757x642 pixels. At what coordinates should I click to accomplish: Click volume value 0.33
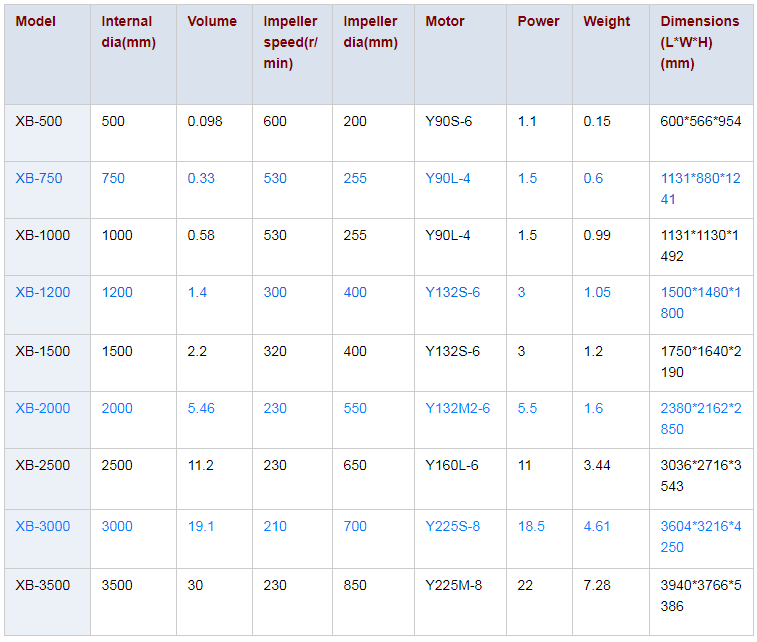point(201,178)
